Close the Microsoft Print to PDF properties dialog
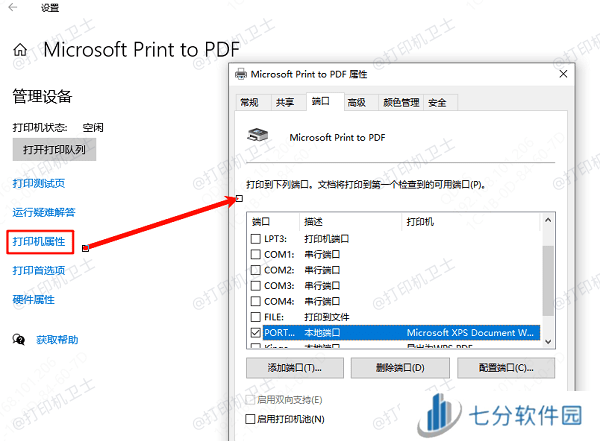Screen dimensions: 600x441 coord(563,74)
